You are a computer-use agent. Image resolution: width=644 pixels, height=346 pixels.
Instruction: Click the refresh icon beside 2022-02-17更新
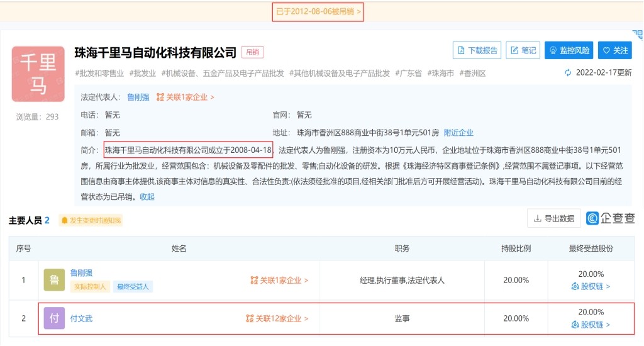pyautogui.click(x=568, y=73)
